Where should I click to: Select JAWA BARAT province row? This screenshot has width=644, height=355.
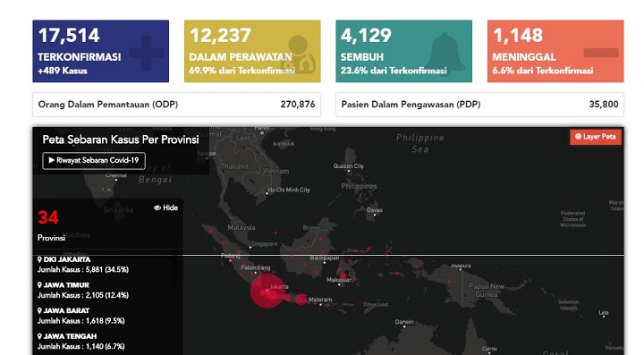pos(107,316)
